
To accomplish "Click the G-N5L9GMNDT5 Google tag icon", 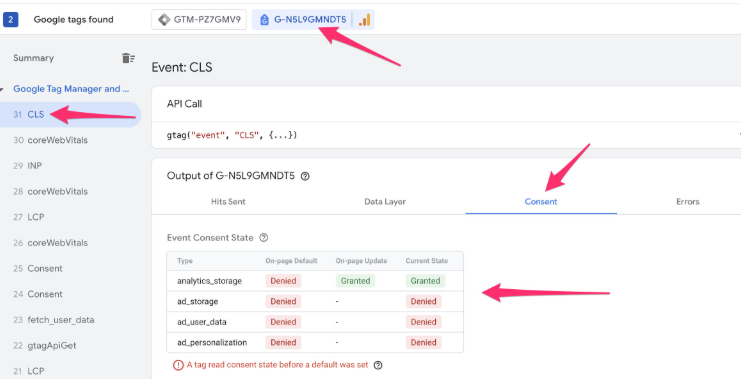I will 265,20.
